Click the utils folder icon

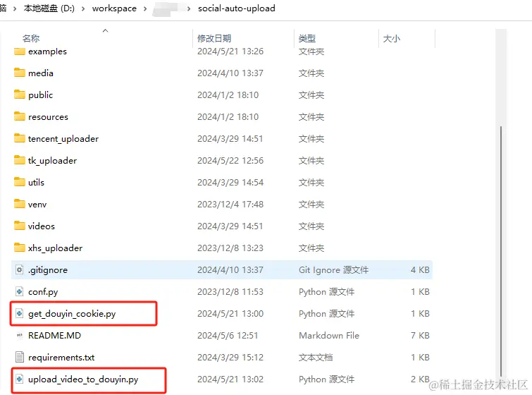[19, 182]
